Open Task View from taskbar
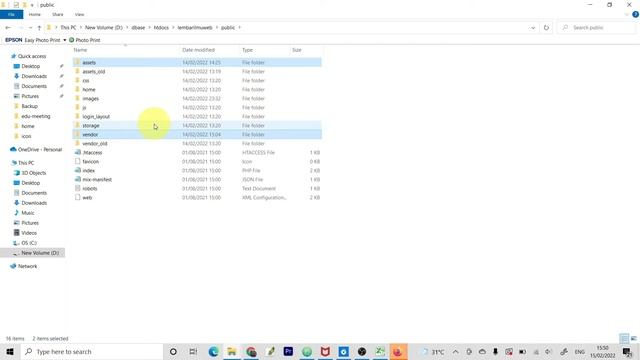Viewport: 640px width, 360px height. click(193, 351)
